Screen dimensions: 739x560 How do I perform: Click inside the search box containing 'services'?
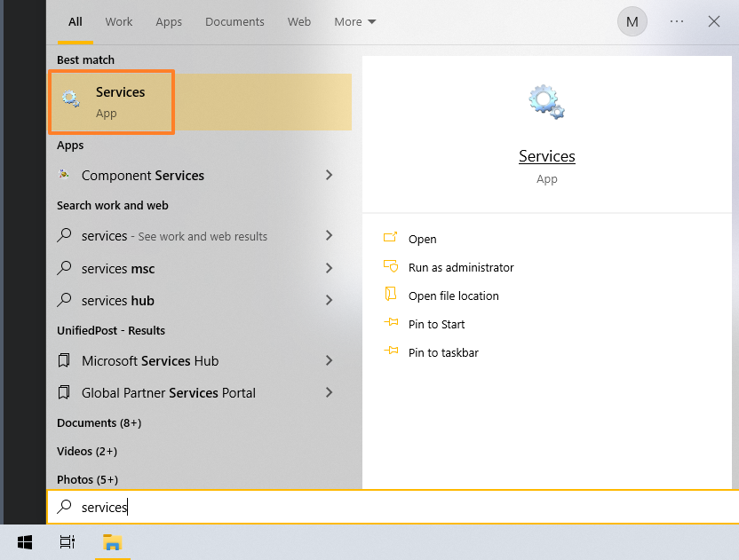392,507
